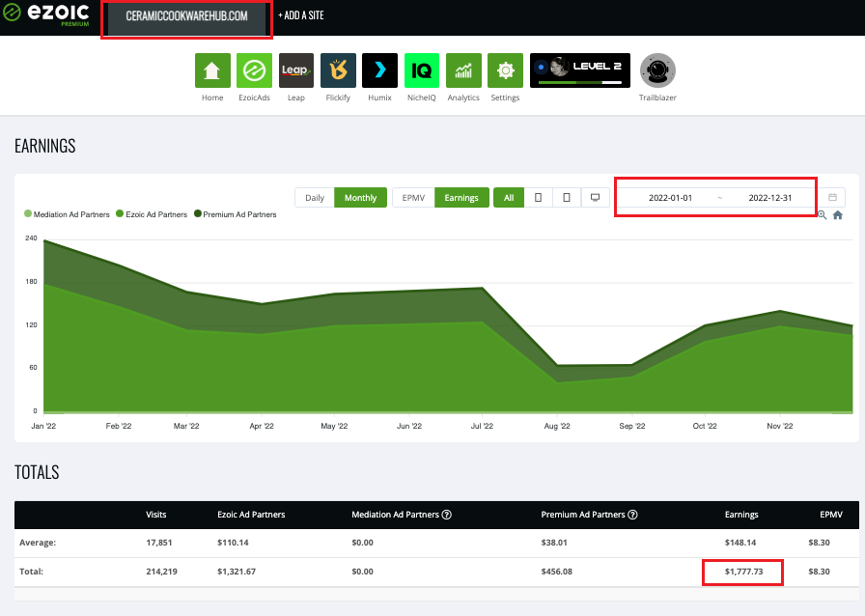
Task: Click the chart zoom magnifier icon
Action: tap(822, 215)
